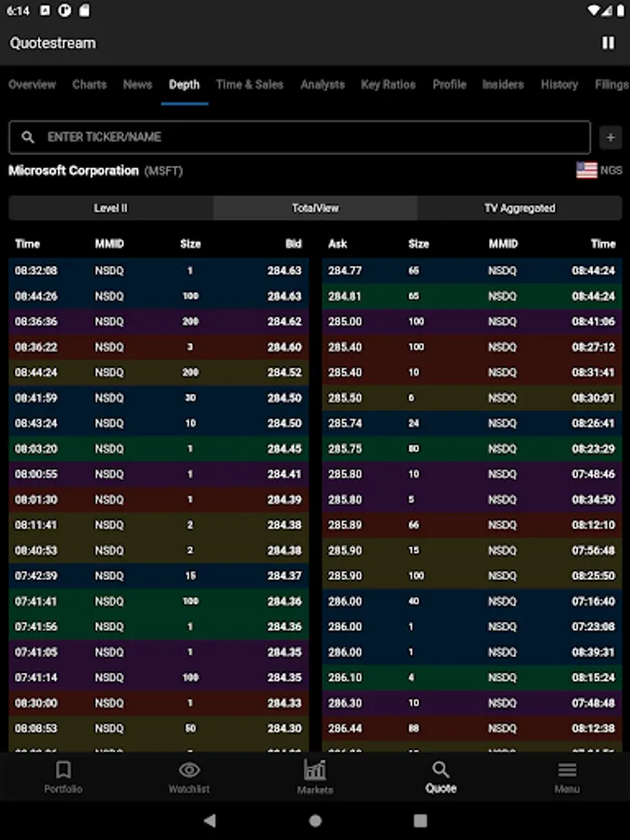The image size is (630, 840).
Task: Select the 284.45 bid row
Action: [159, 449]
